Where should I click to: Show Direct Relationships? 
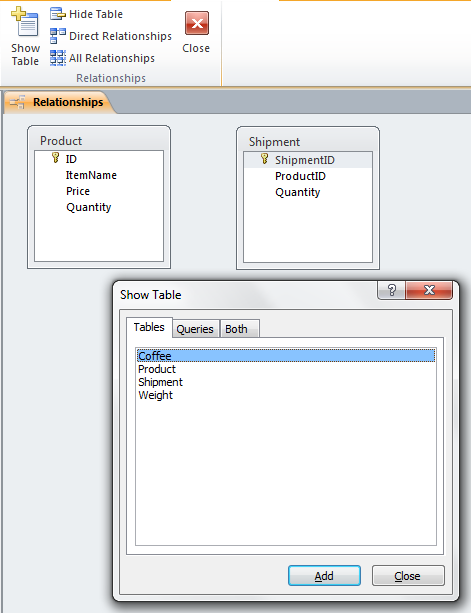(111, 36)
